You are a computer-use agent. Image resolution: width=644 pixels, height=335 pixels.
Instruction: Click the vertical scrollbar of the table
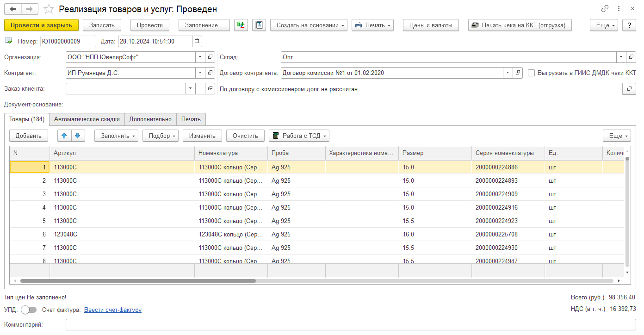tap(627, 211)
